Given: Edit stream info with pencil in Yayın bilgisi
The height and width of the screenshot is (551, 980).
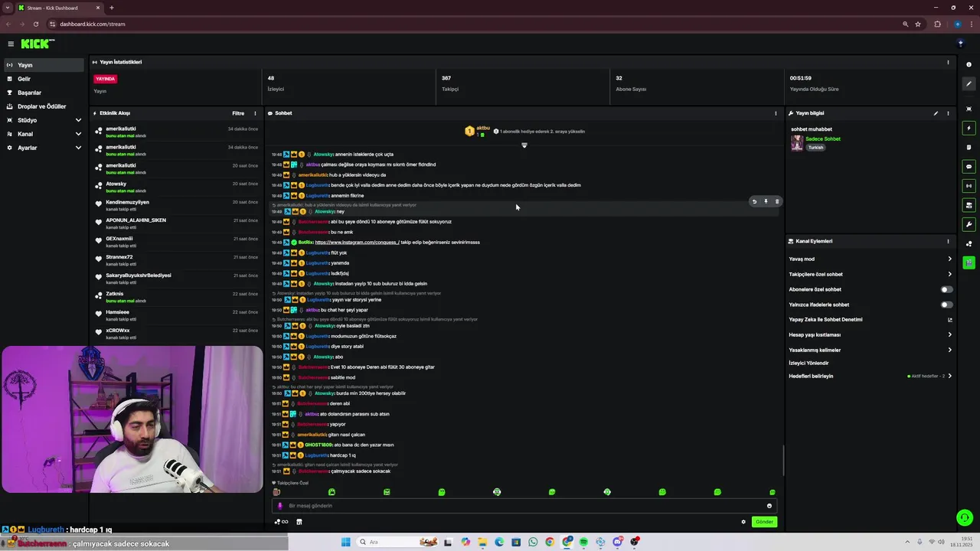Looking at the screenshot, I should tap(936, 113).
